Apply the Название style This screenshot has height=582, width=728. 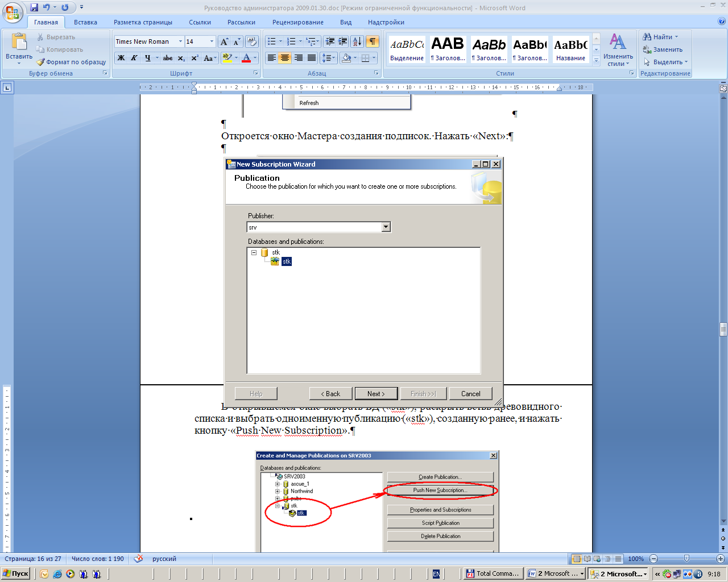570,49
